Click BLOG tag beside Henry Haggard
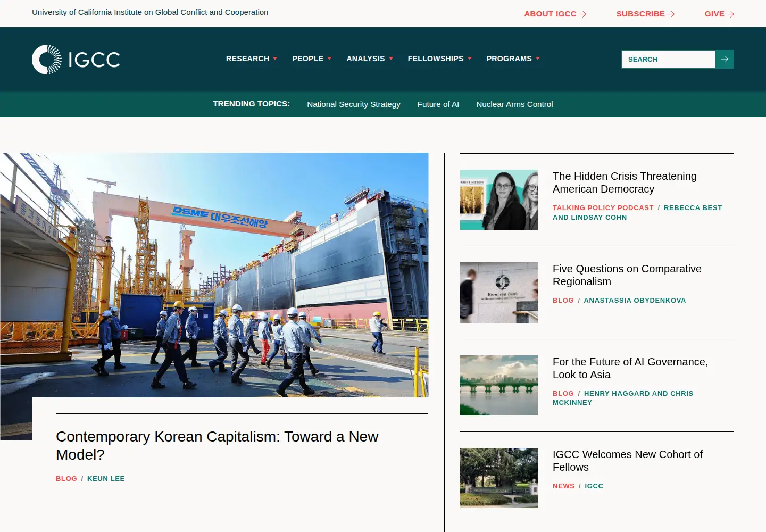Image resolution: width=766 pixels, height=532 pixels. [x=563, y=394]
